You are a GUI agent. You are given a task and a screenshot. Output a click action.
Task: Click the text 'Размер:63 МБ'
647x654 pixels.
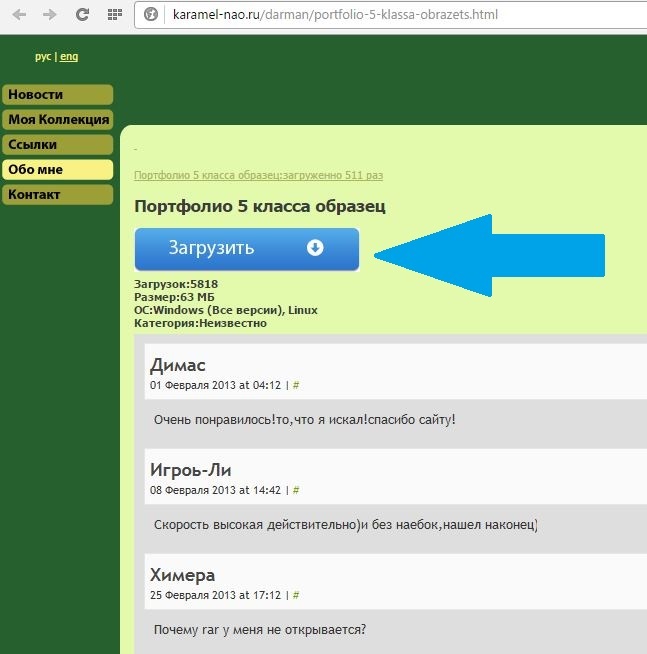[x=174, y=297]
